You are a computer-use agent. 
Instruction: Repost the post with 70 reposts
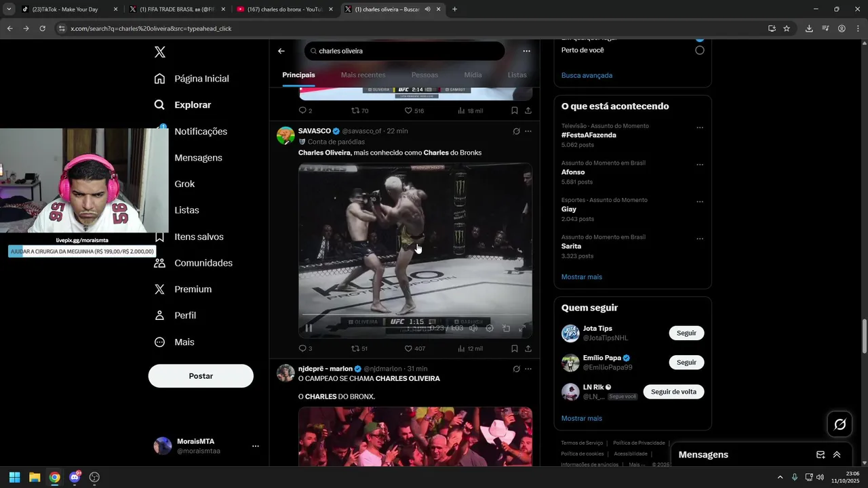[x=359, y=110]
